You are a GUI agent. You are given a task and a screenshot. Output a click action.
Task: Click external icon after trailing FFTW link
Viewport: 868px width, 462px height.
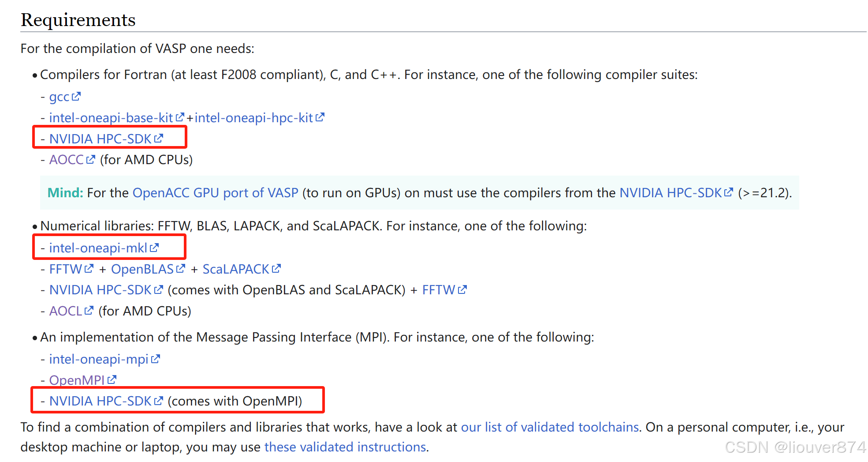[462, 289]
